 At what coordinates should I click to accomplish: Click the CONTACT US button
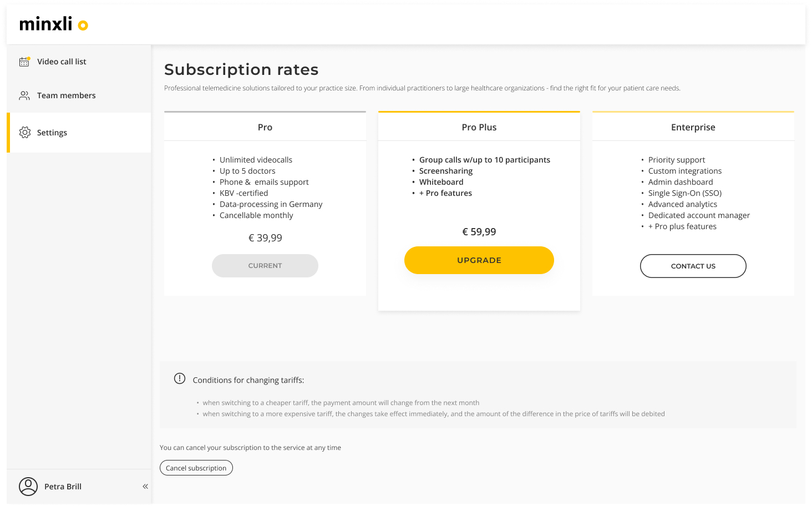[x=693, y=266]
